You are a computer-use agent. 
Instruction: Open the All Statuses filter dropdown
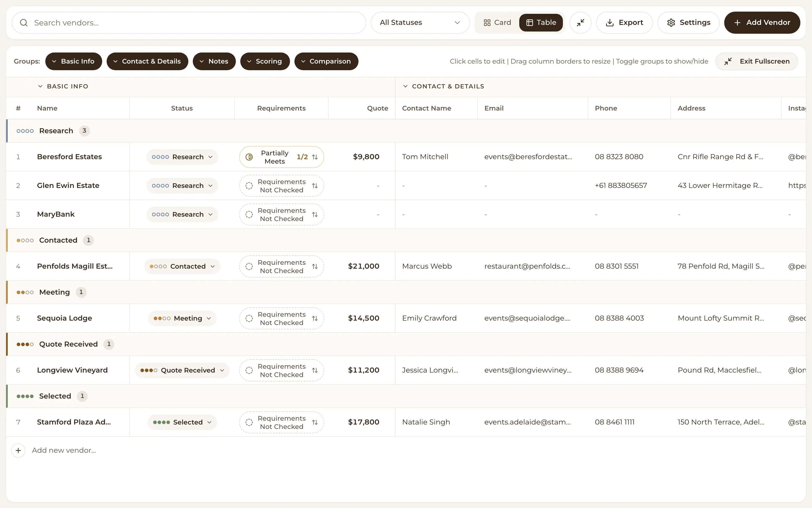tap(420, 22)
